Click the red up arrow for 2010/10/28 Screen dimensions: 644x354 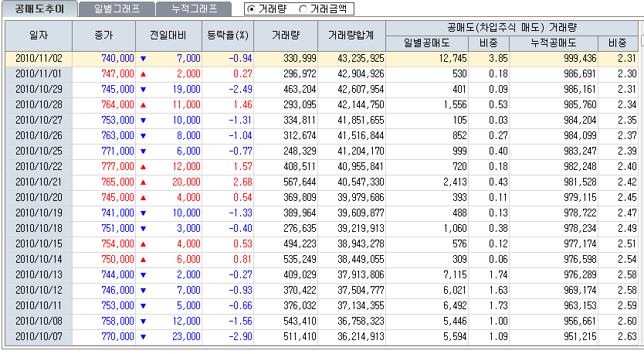click(143, 104)
